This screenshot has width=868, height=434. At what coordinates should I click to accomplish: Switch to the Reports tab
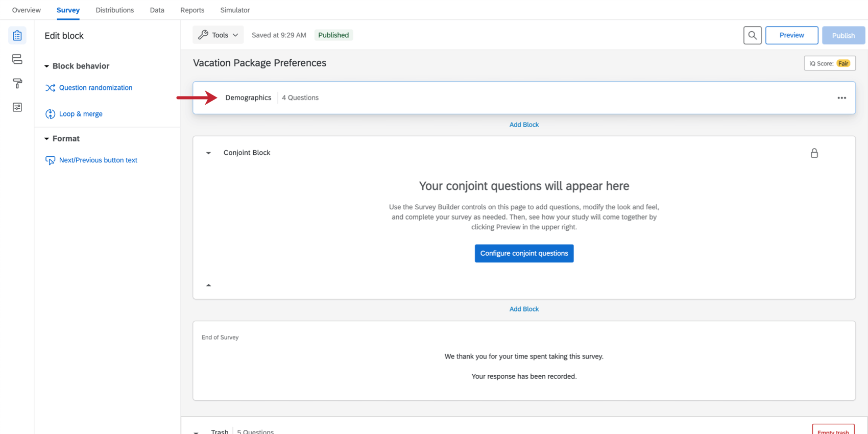coord(192,10)
